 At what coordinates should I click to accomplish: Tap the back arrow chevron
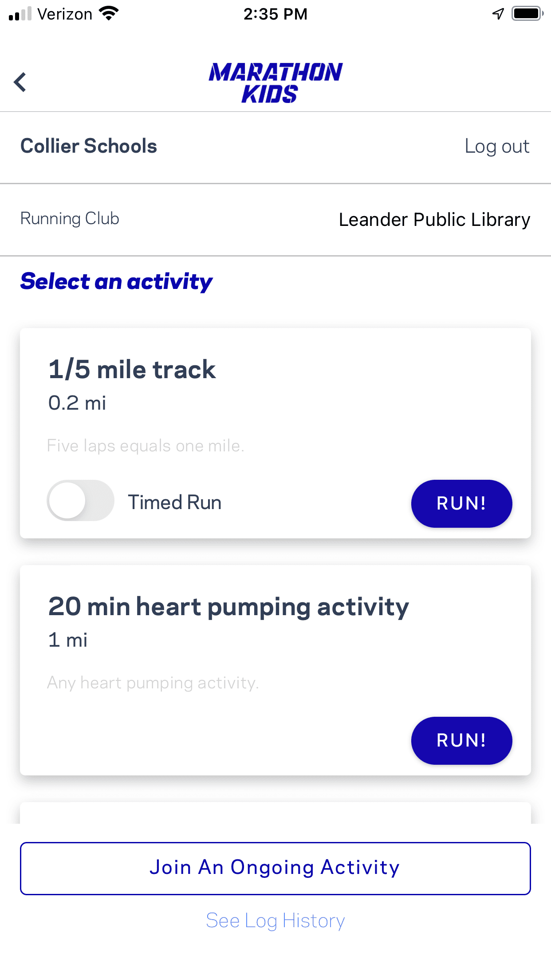tap(20, 82)
